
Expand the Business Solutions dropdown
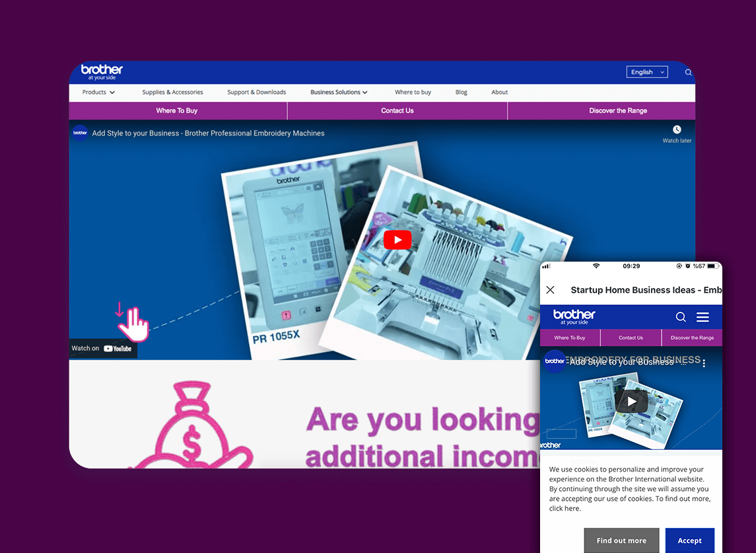click(339, 92)
